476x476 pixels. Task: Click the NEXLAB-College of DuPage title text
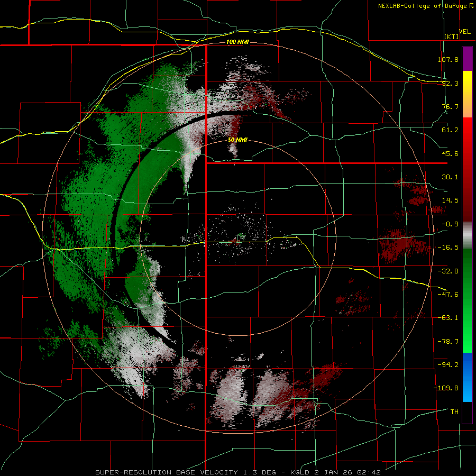(x=423, y=6)
